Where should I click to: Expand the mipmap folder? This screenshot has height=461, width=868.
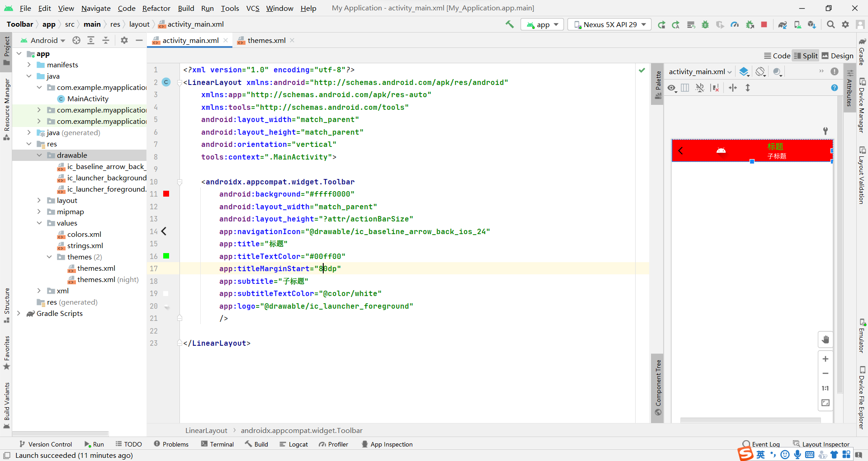point(40,212)
